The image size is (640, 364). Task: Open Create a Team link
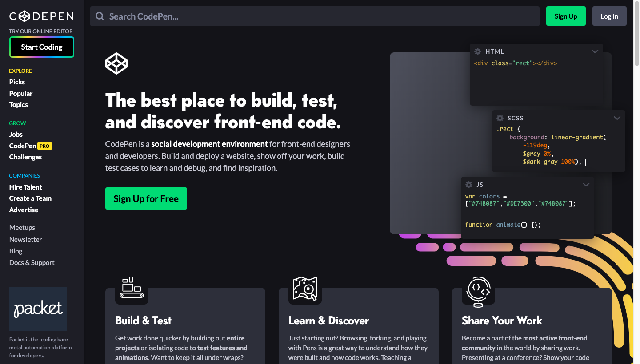click(30, 198)
